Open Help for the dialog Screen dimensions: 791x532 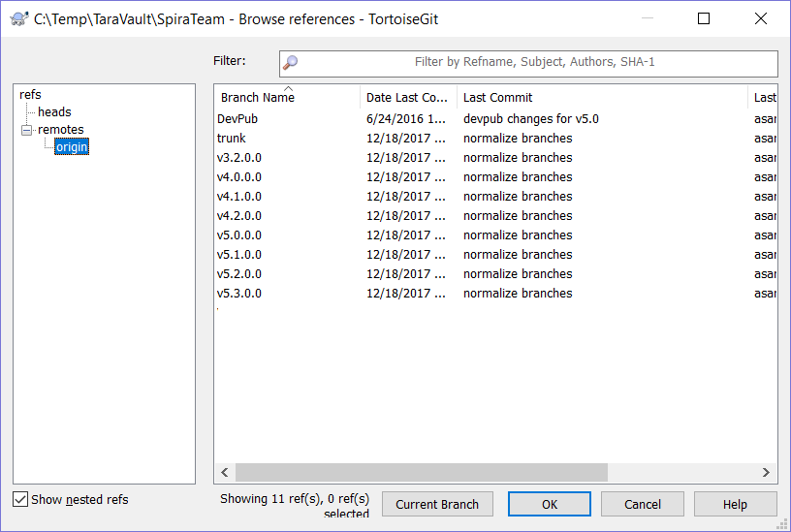735,505
